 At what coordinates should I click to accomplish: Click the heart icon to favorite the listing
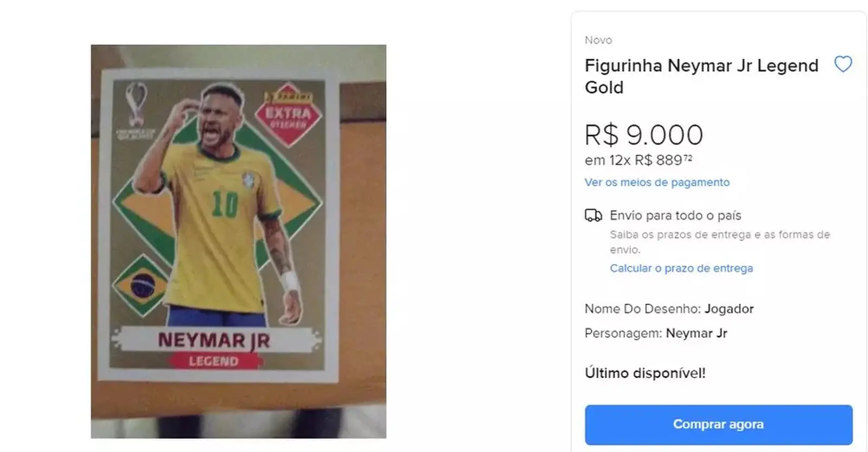[844, 63]
